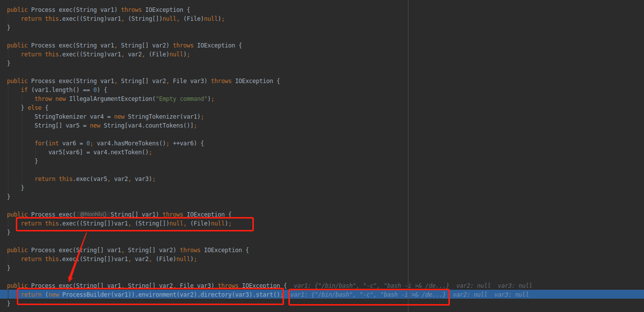Click the new StringTokenizer(var1) constructor call
The image size is (644, 312).
pos(159,117)
